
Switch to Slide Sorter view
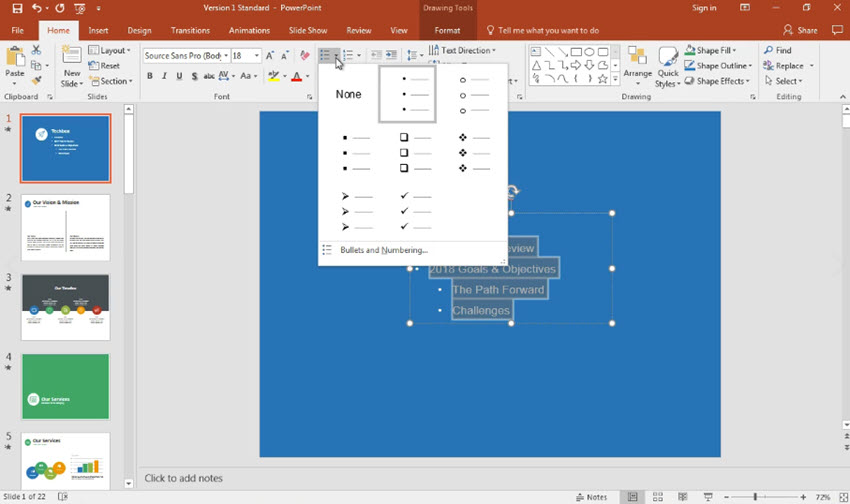(658, 497)
